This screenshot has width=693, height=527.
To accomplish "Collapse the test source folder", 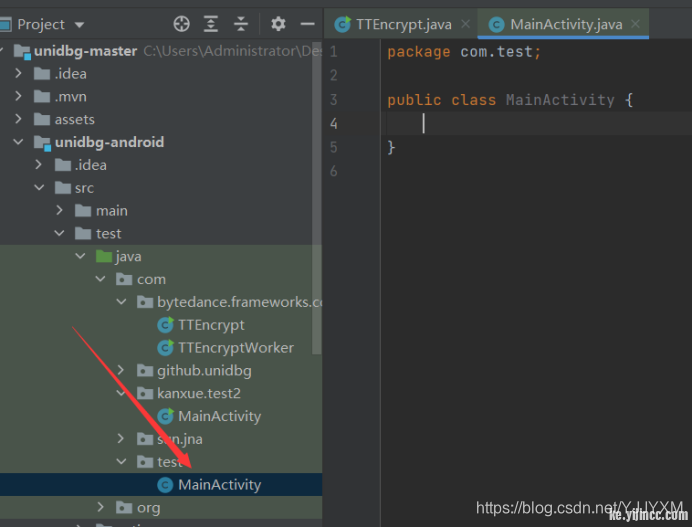I will pyautogui.click(x=59, y=233).
